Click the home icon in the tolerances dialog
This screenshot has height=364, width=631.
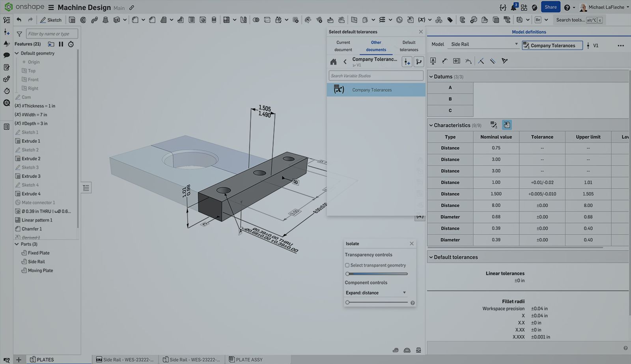[x=333, y=62]
